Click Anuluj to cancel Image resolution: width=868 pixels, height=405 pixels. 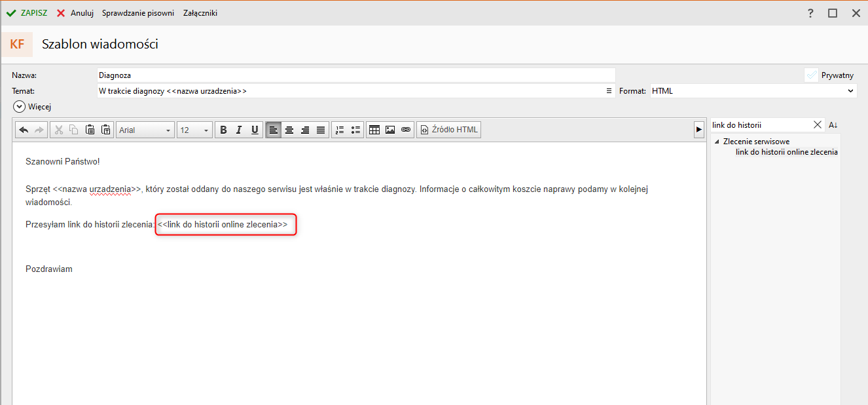pyautogui.click(x=75, y=13)
